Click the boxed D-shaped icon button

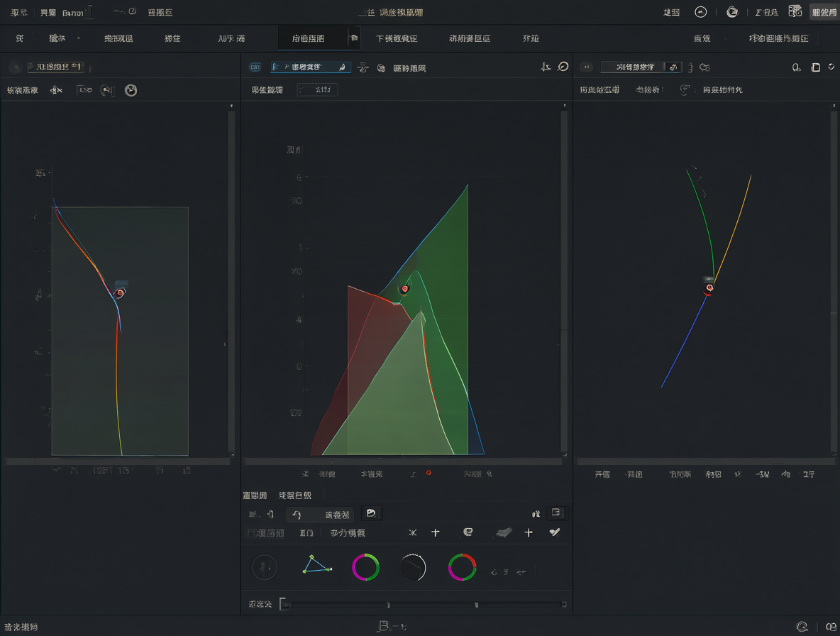(371, 513)
